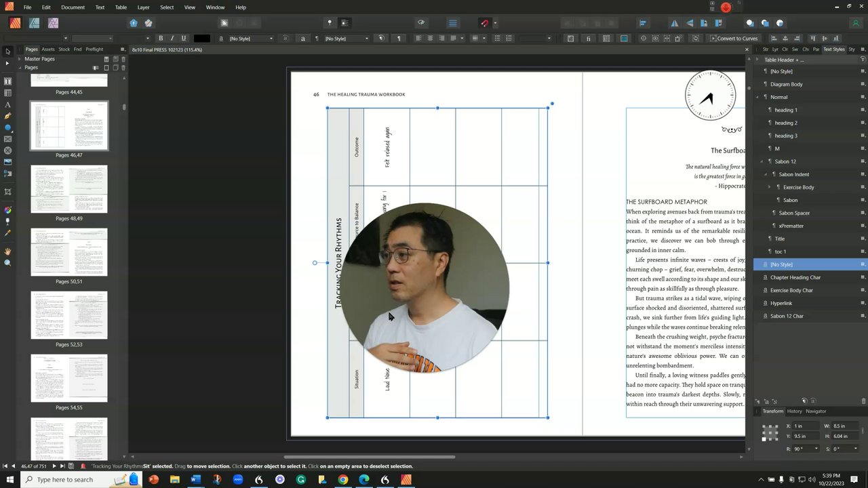Open the Table menu
Viewport: 868px width, 488px height.
pos(121,7)
